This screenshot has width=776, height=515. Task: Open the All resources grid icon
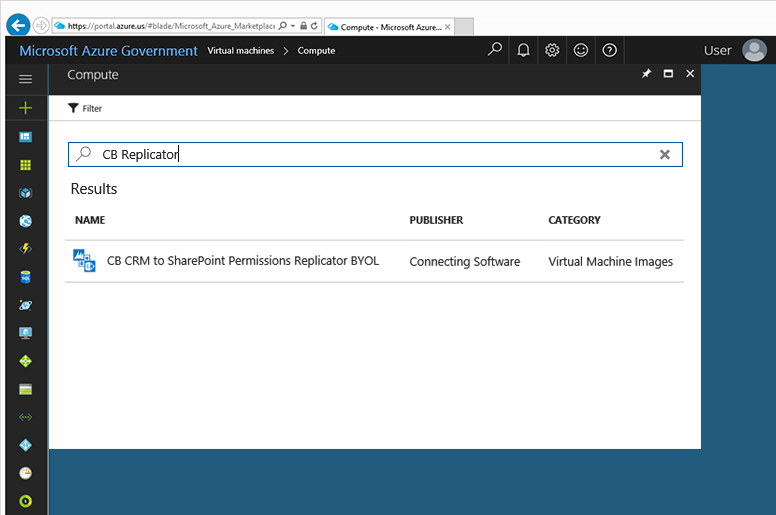pos(25,165)
